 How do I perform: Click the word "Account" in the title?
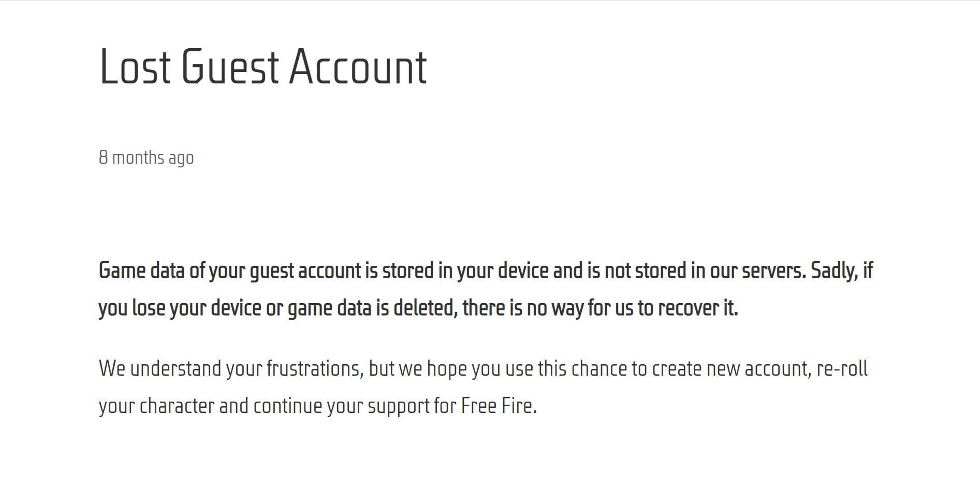tap(358, 66)
